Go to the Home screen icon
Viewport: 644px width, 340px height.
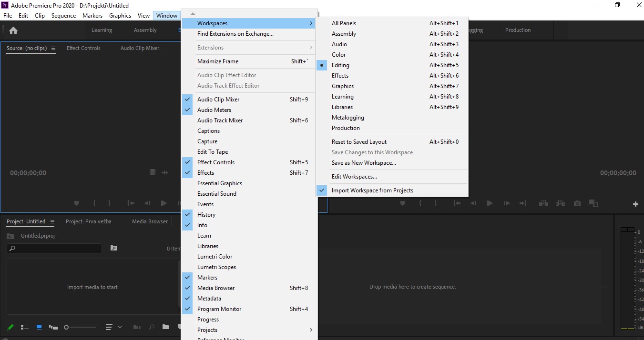click(x=13, y=30)
